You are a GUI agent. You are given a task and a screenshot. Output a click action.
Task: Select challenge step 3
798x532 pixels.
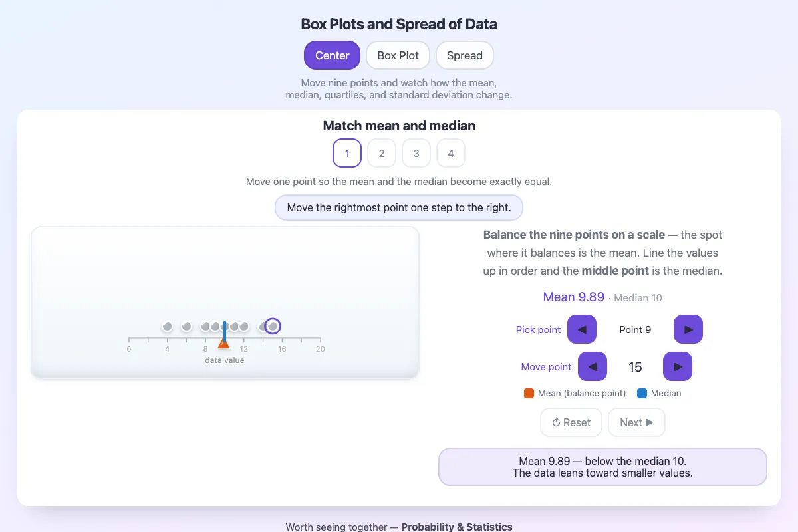pyautogui.click(x=416, y=153)
